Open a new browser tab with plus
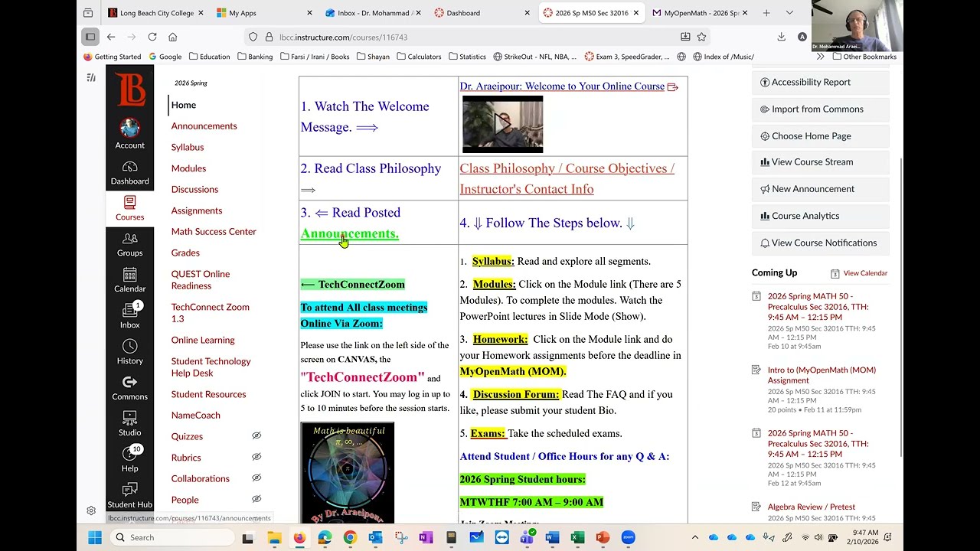The width and height of the screenshot is (980, 551). click(x=766, y=13)
